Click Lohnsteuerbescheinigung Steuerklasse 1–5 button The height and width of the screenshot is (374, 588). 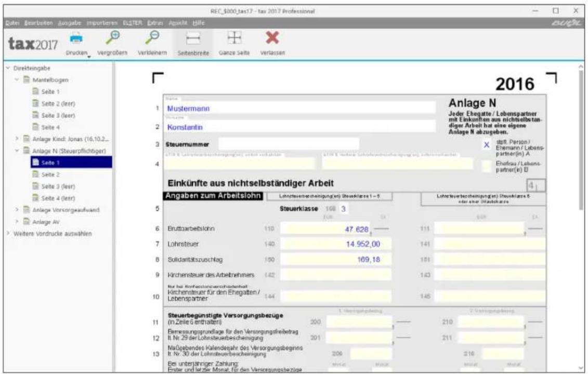pyautogui.click(x=329, y=196)
